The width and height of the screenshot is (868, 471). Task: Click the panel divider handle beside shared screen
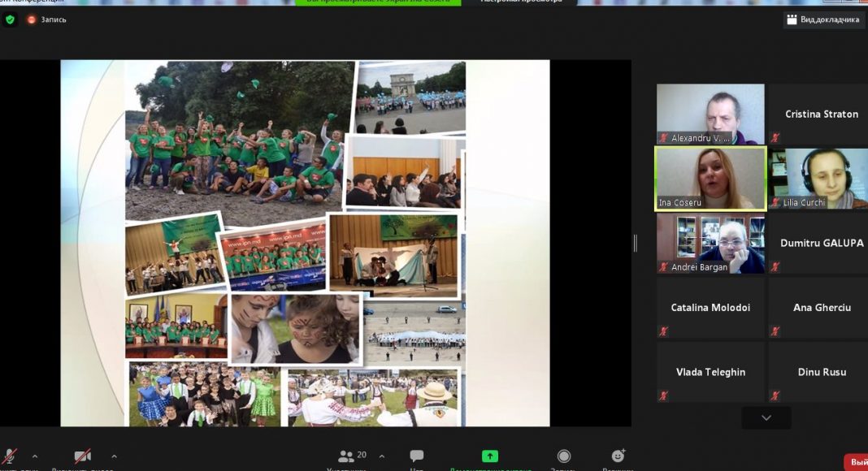(636, 244)
